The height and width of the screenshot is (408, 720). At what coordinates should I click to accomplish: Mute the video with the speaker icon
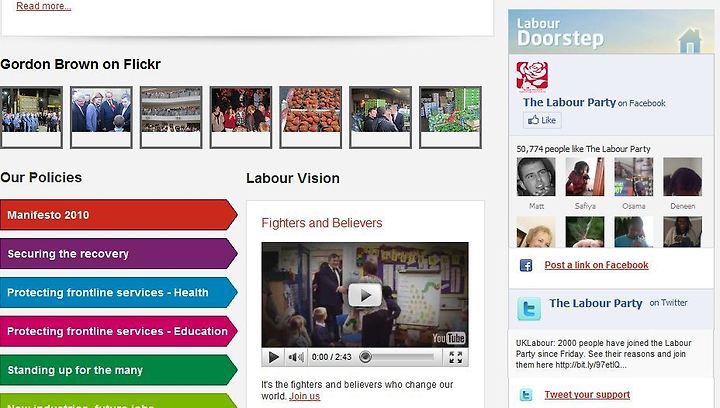point(296,357)
